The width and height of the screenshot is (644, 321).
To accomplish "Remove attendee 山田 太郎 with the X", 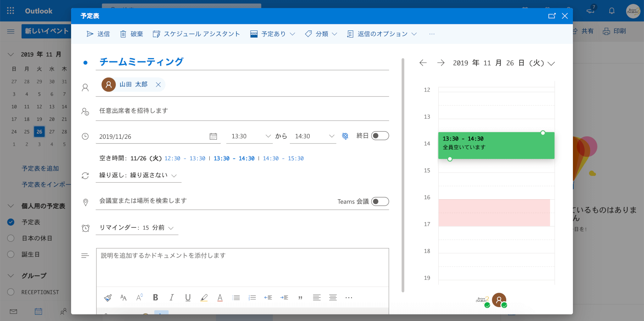I will 158,85.
